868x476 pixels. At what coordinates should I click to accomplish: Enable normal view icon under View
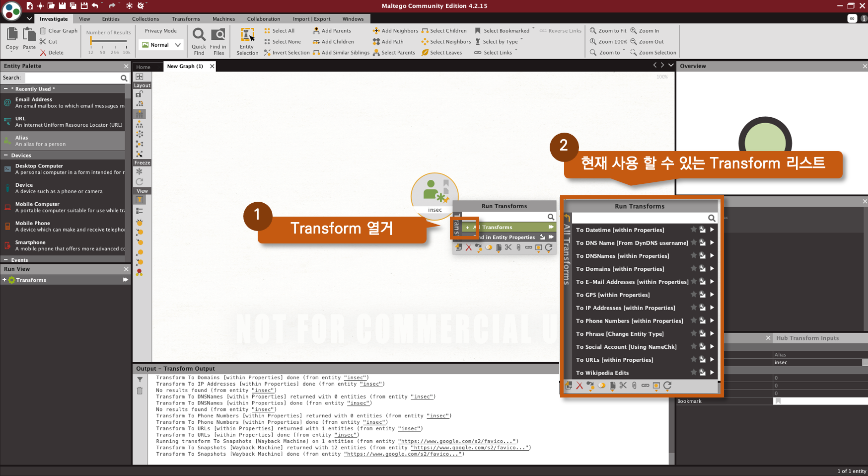pos(140,200)
